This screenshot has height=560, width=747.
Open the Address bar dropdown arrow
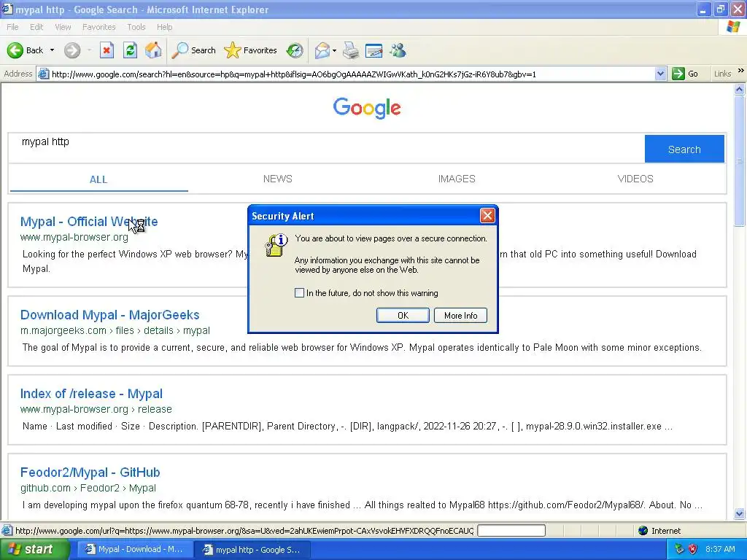[x=660, y=74]
